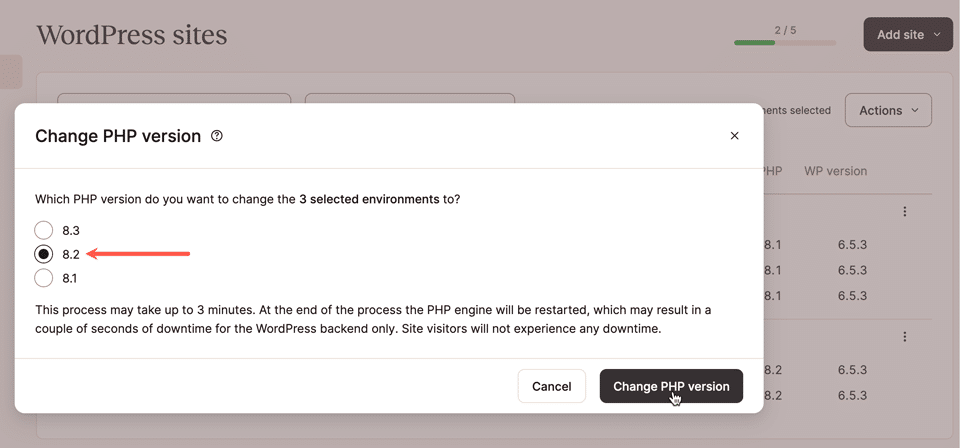The height and width of the screenshot is (448, 960).
Task: Click the first search field behind the dialog
Action: [173, 99]
